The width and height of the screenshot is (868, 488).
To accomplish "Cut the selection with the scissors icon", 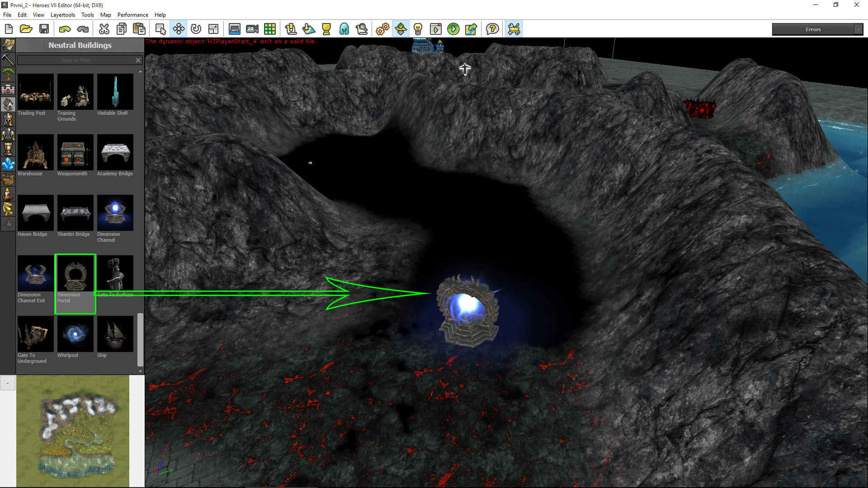I will [x=104, y=29].
